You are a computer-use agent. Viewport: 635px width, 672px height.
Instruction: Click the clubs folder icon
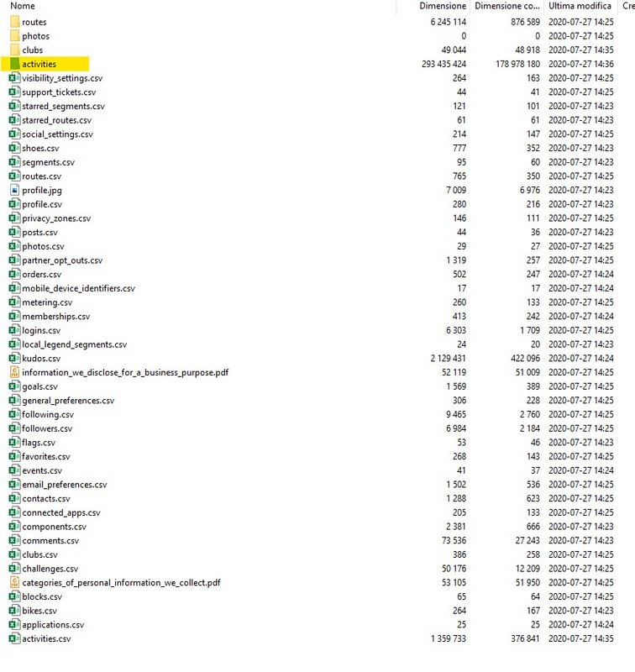pyautogui.click(x=14, y=50)
